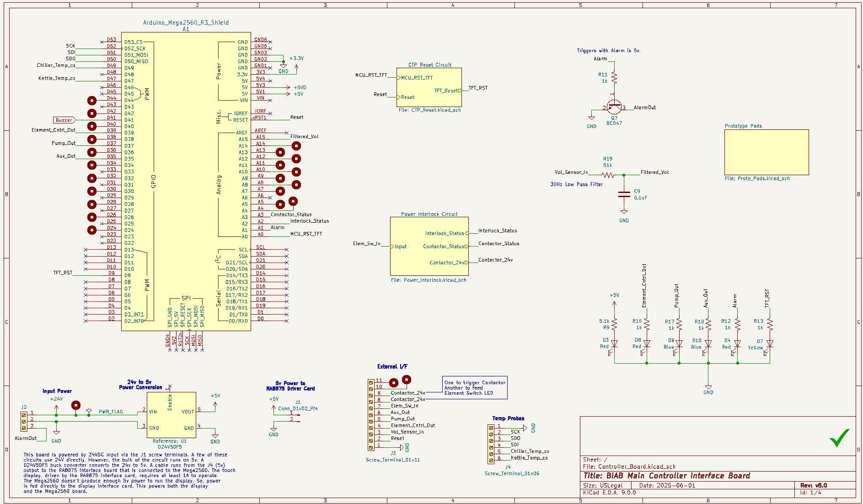Click the GND power symbol below R11
Viewport: 863px width, 504px height.
pos(592,117)
